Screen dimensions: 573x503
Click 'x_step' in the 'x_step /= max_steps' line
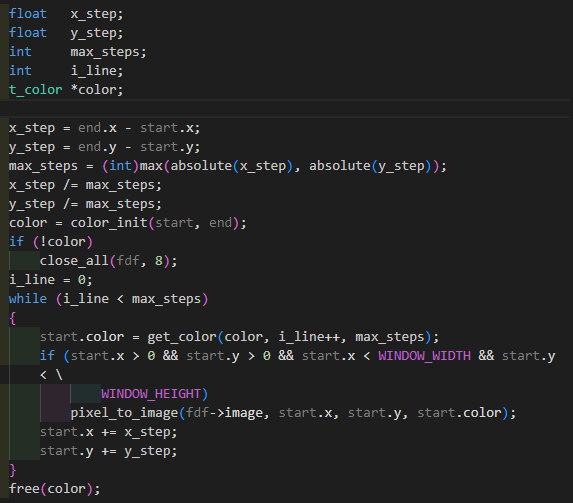(x=32, y=185)
